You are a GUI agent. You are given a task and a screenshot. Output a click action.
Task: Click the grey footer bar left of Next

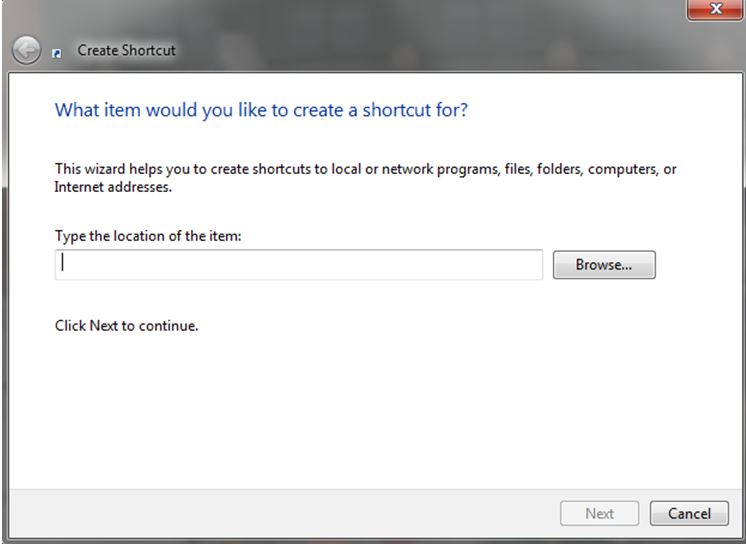(x=280, y=513)
